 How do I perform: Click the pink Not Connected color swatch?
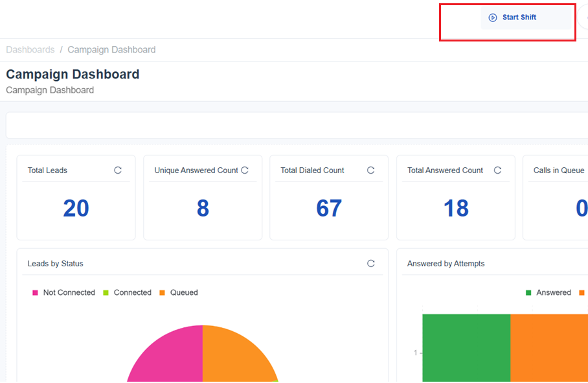click(x=35, y=292)
